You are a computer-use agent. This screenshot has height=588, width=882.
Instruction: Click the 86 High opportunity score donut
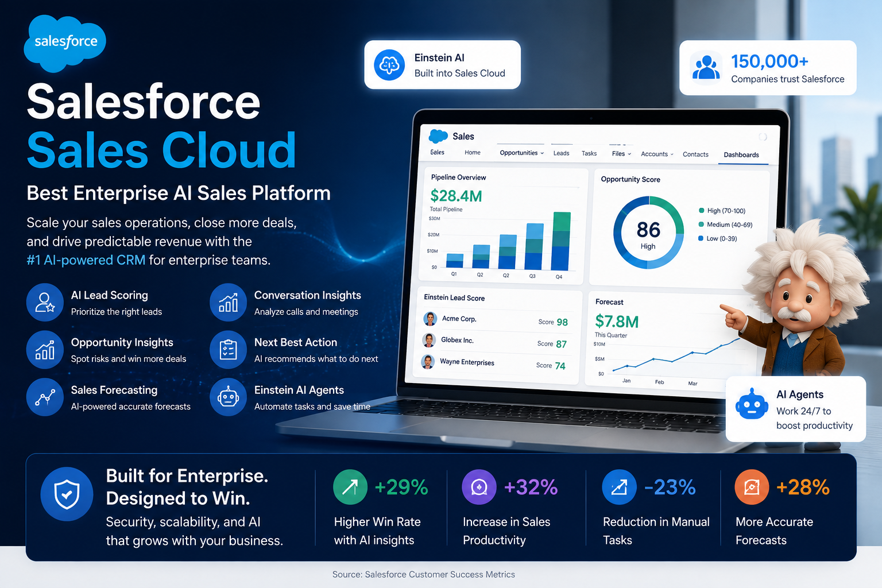tap(648, 233)
